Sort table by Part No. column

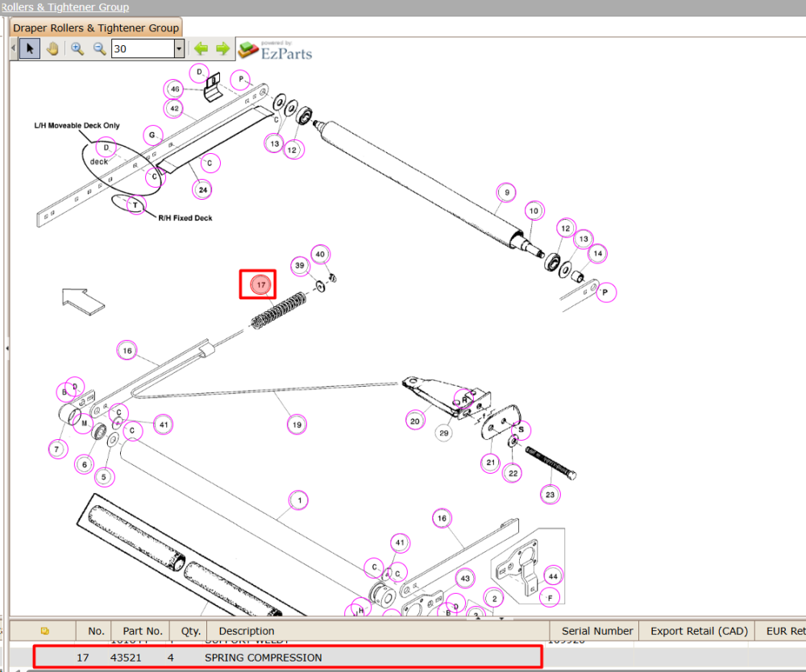(x=143, y=631)
